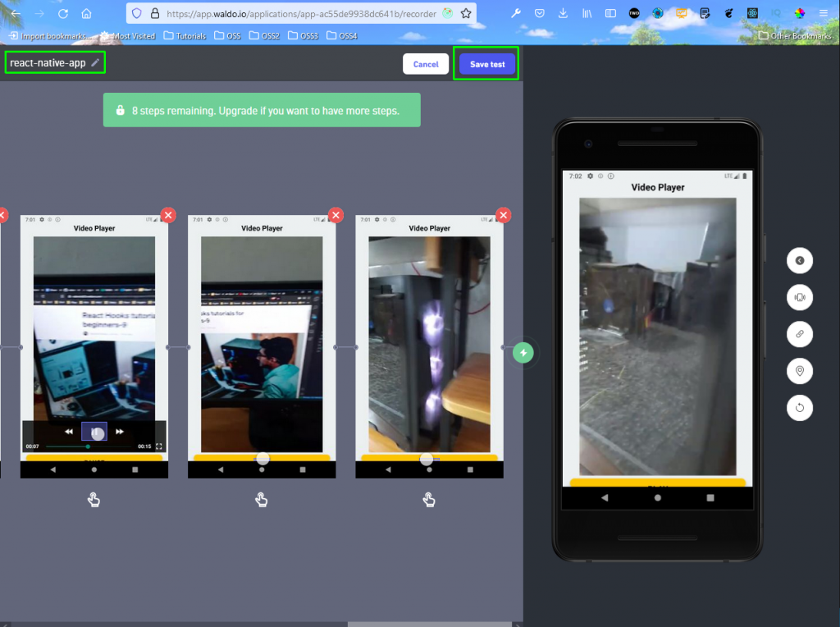Click rewind control in first step video
Viewport: 840px width, 627px height.
pos(69,432)
